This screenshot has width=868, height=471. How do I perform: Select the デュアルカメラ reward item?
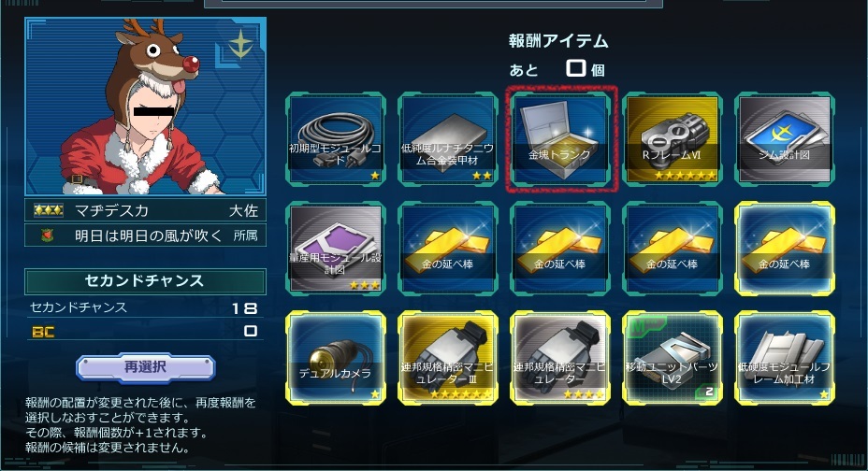[x=336, y=358]
